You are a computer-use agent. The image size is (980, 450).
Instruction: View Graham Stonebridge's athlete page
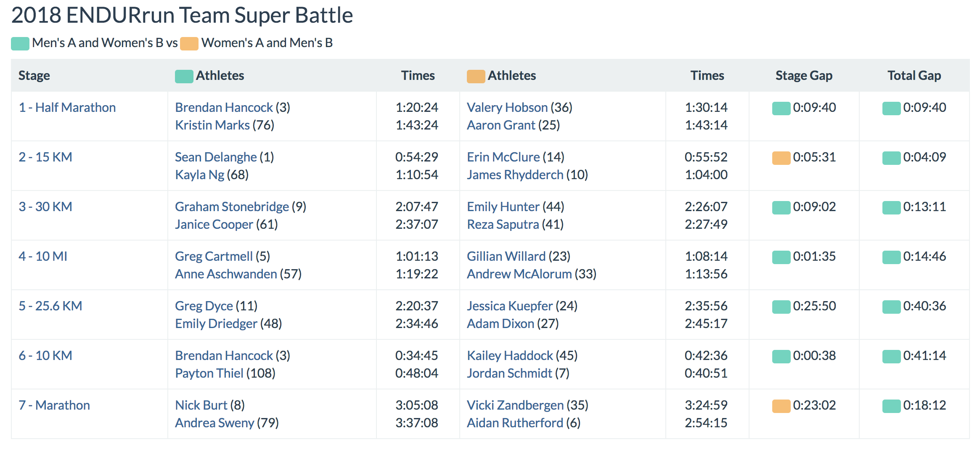(232, 207)
